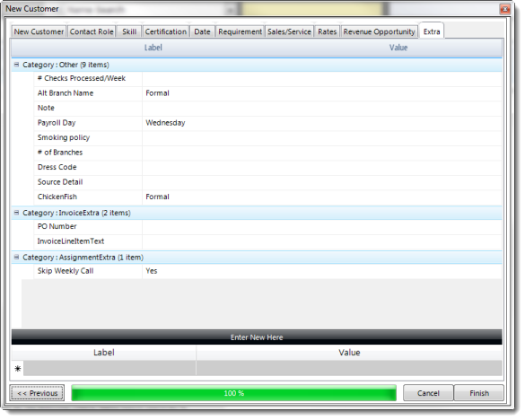Viewport: 525px width, 420px height.
Task: Open the Date tab
Action: click(202, 31)
